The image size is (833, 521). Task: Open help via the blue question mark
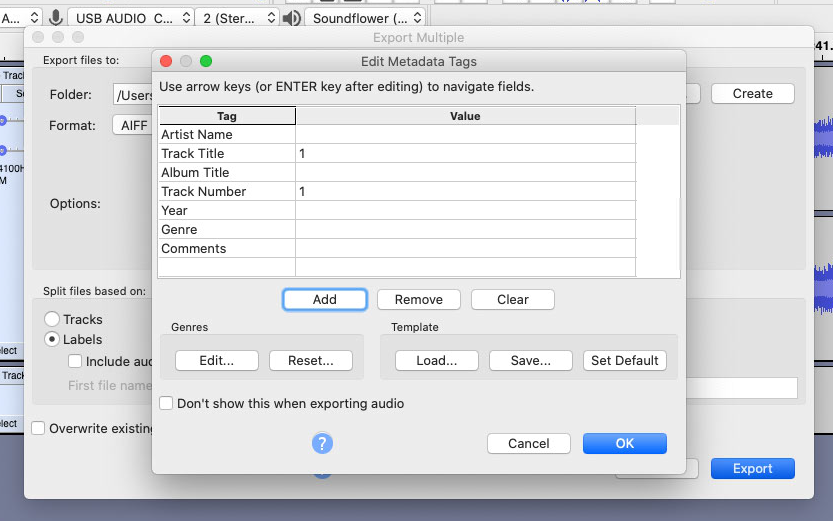coord(322,443)
